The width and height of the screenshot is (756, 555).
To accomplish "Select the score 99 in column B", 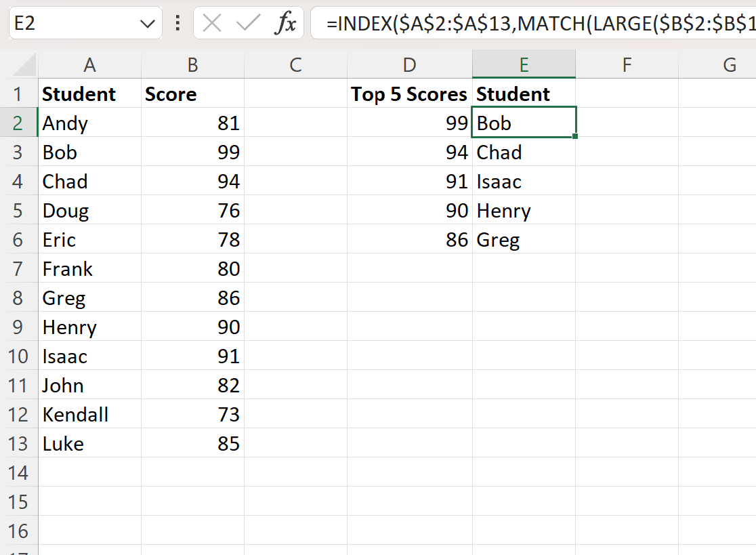I will point(193,152).
